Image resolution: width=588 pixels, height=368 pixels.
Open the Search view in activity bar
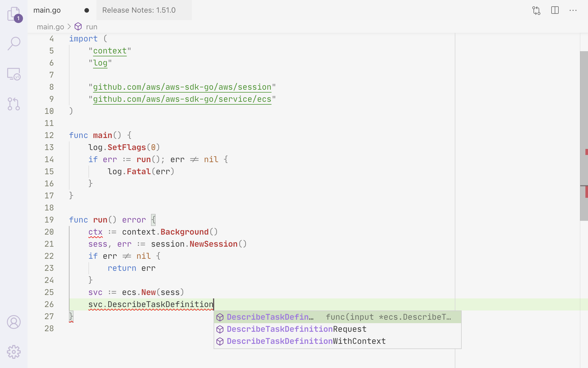pos(14,44)
